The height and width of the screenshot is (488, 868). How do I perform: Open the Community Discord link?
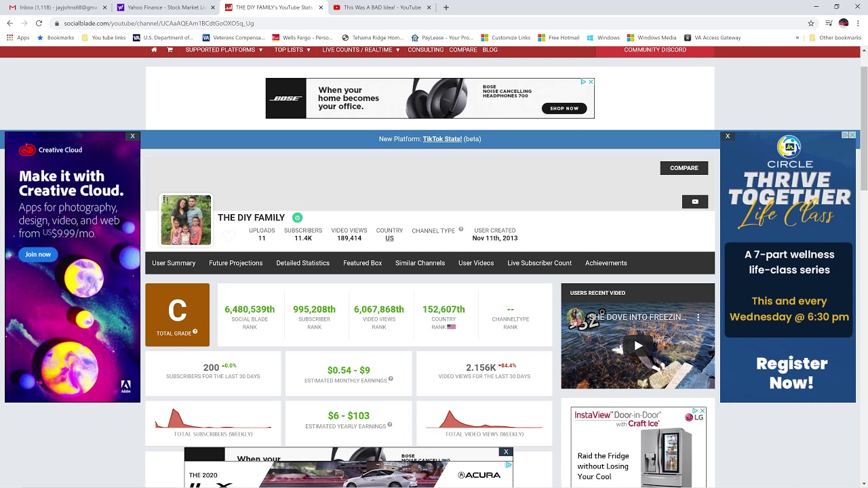[655, 50]
